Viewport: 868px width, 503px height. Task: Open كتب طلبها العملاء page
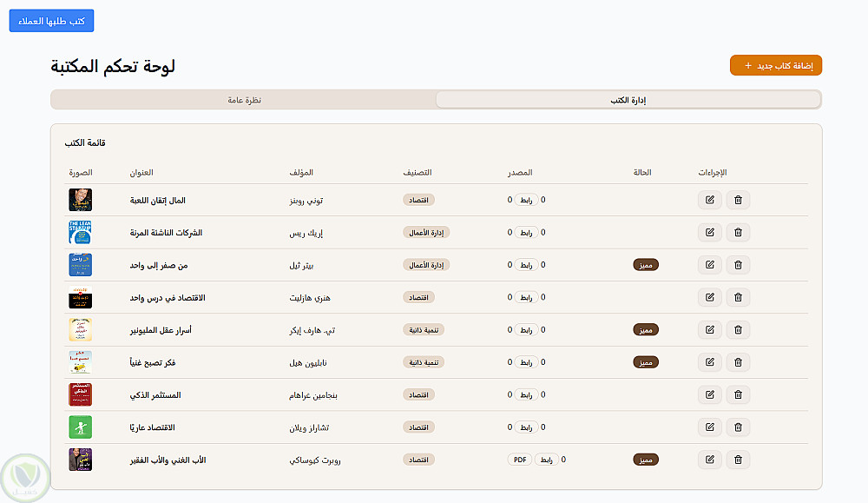(51, 21)
